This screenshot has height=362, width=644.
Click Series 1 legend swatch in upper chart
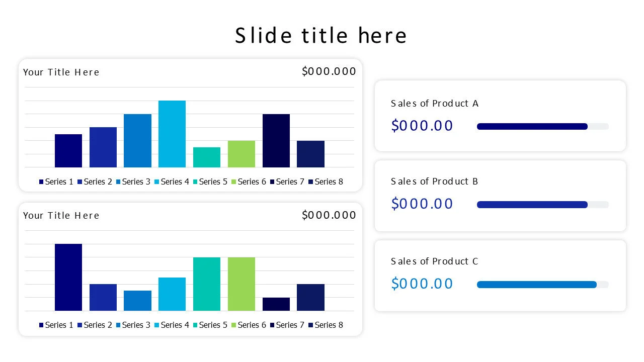point(41,182)
